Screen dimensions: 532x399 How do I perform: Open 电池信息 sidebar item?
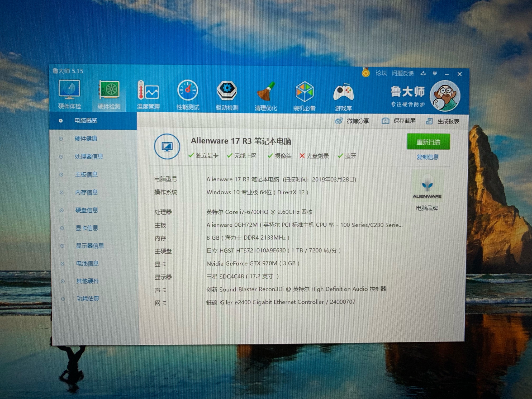(x=87, y=264)
